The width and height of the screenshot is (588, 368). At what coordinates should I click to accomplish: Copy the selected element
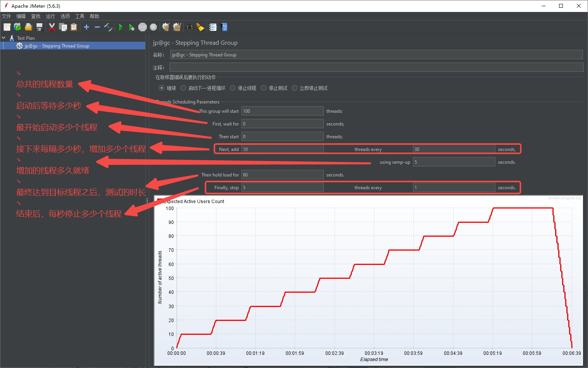63,27
